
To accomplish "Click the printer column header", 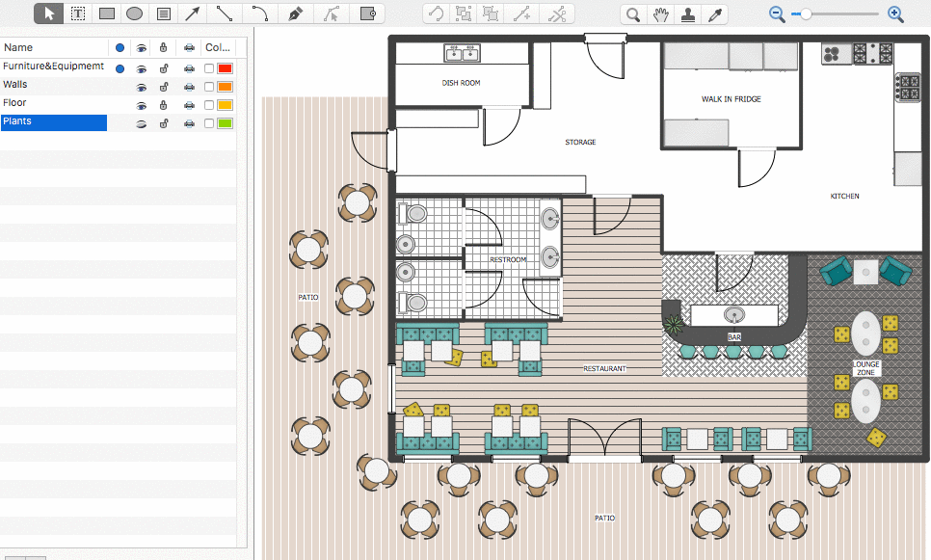I will coord(189,47).
